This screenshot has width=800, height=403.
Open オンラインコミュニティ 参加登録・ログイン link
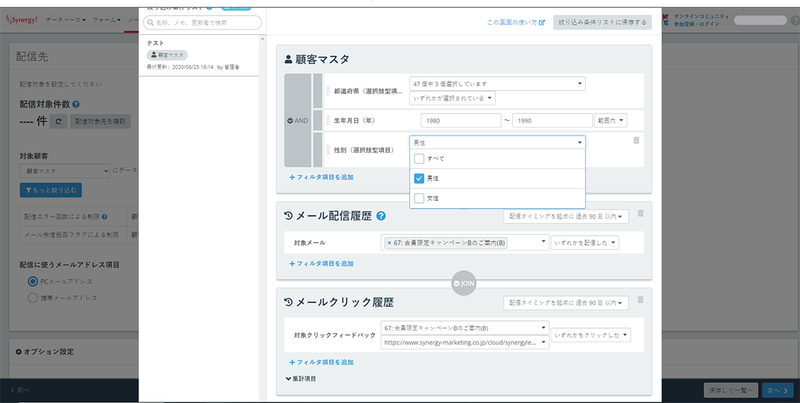click(702, 20)
